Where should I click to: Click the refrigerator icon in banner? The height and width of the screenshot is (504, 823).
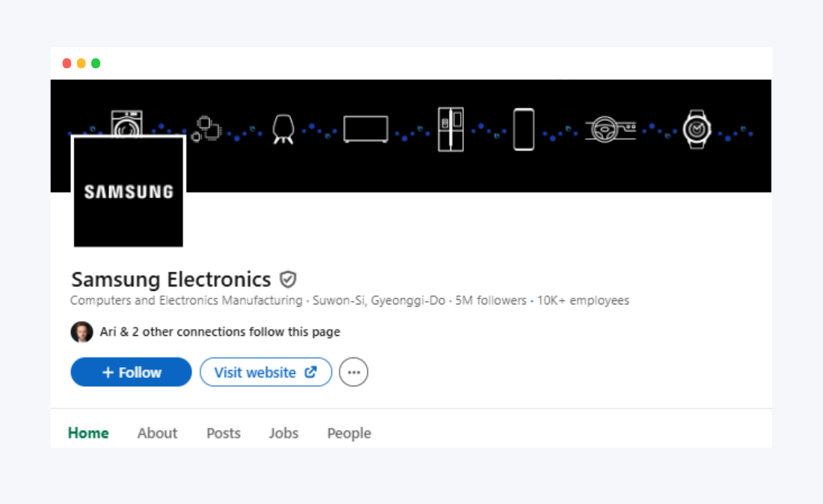(451, 129)
